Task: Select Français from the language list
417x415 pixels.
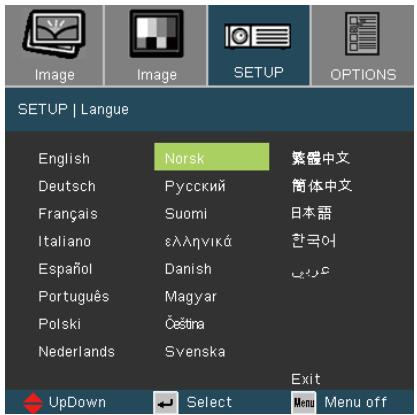Action: (x=68, y=214)
